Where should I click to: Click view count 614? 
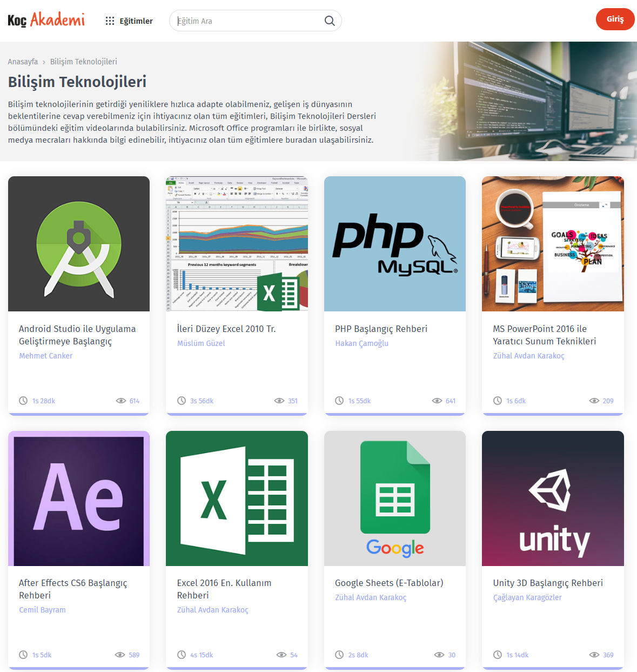point(135,401)
